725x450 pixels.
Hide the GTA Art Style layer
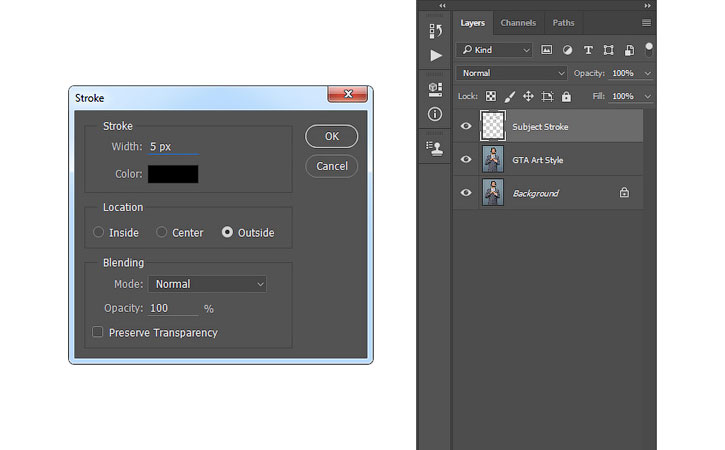point(466,159)
